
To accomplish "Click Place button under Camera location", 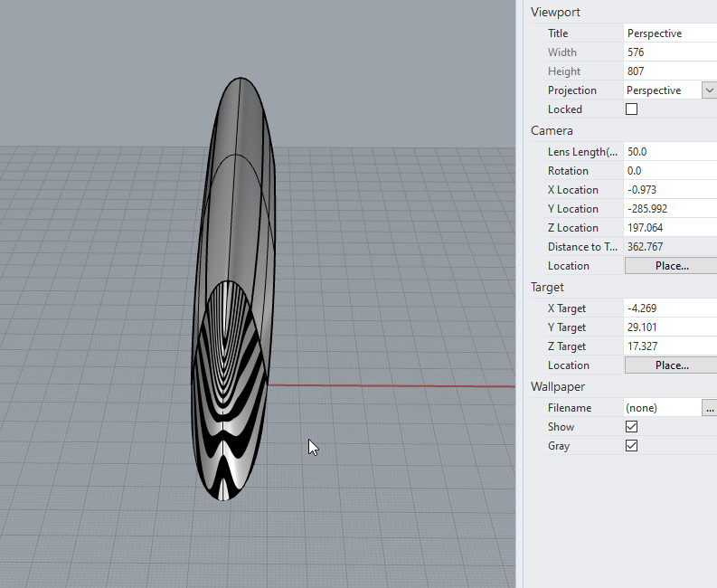I will pyautogui.click(x=671, y=266).
